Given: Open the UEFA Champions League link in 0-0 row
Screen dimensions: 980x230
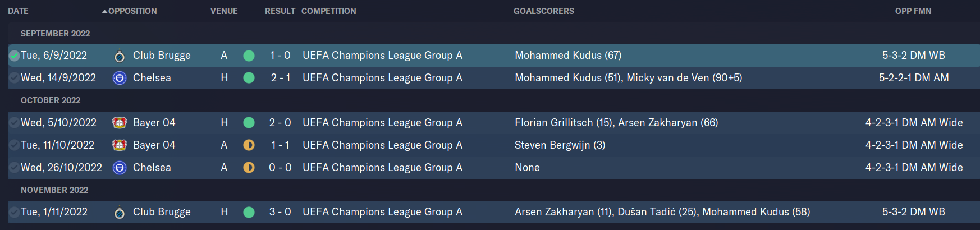Looking at the screenshot, I should [x=383, y=168].
